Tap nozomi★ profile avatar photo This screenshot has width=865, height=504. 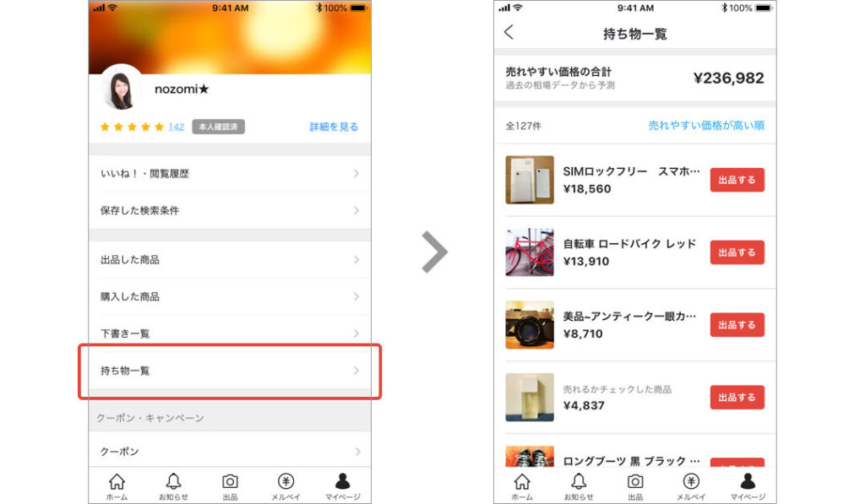(x=122, y=89)
